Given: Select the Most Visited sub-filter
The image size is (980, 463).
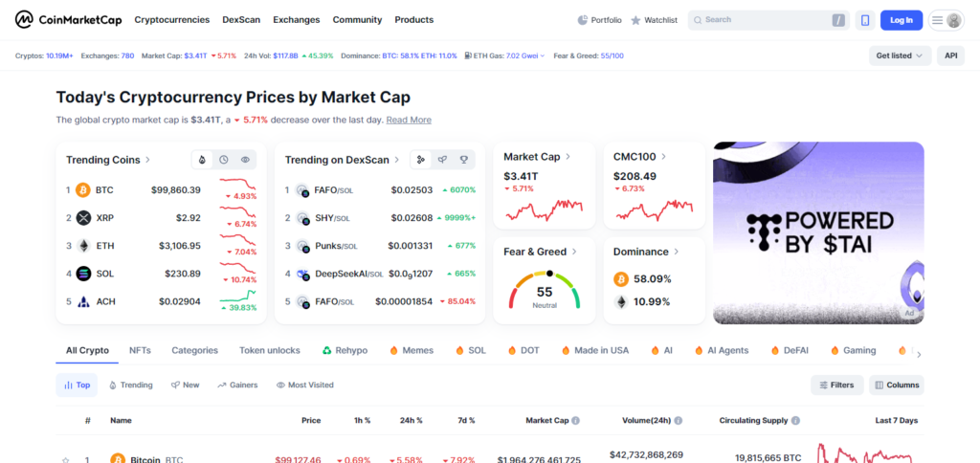Looking at the screenshot, I should coord(305,385).
